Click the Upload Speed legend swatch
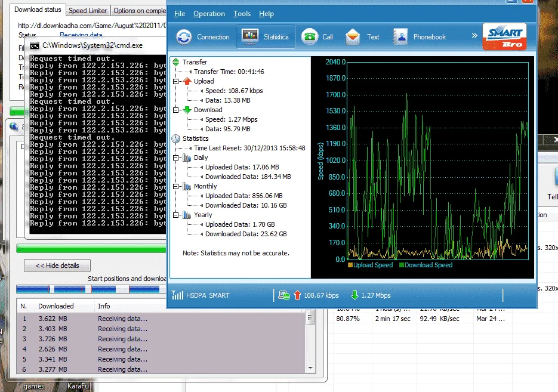The height and width of the screenshot is (392, 558). coord(350,265)
